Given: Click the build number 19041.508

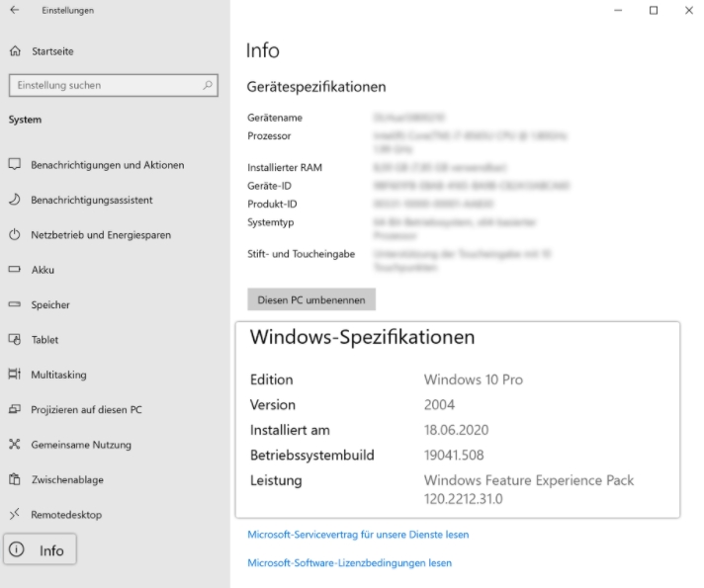Looking at the screenshot, I should pos(454,456).
